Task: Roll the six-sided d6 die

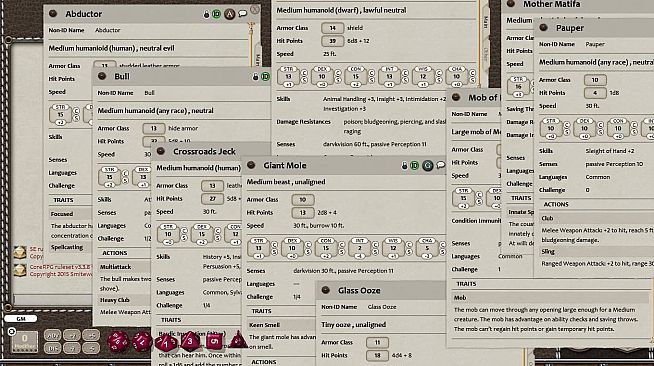Action: point(214,341)
